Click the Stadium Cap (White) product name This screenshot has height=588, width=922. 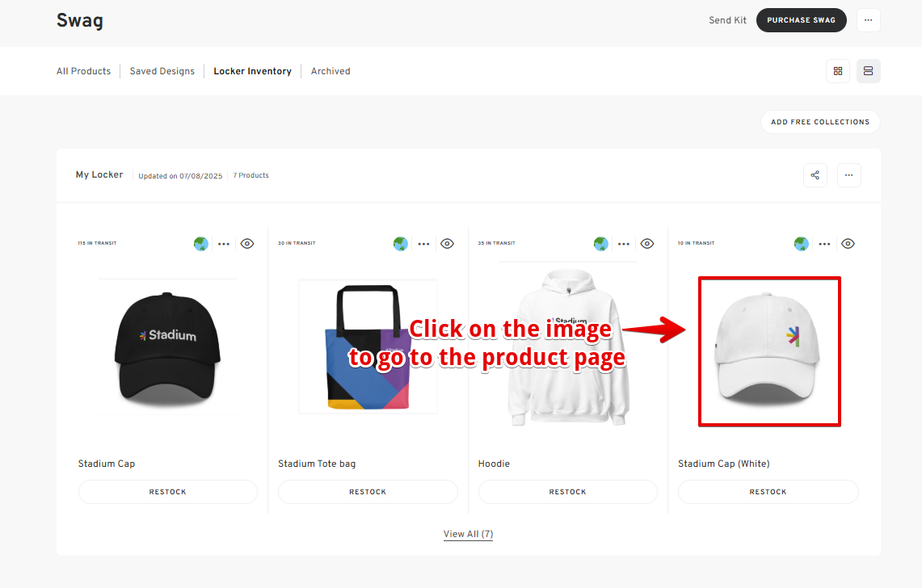724,464
